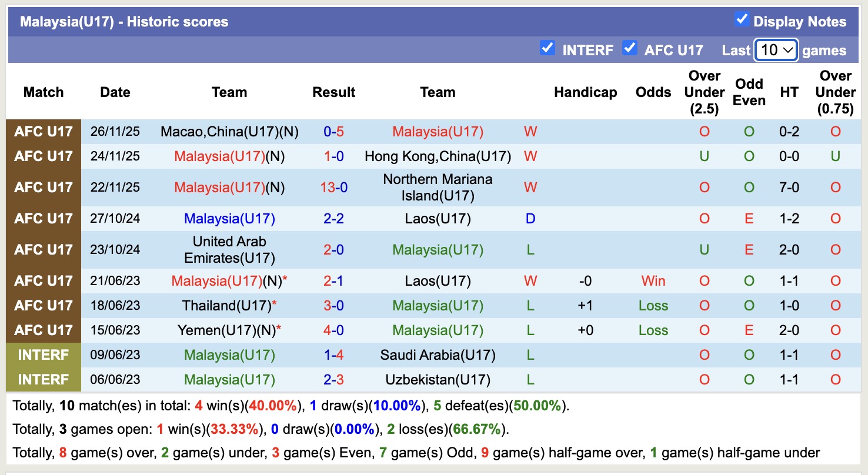Open Northern Mariana Island(U17) team link
The height and width of the screenshot is (475, 868).
tap(438, 188)
